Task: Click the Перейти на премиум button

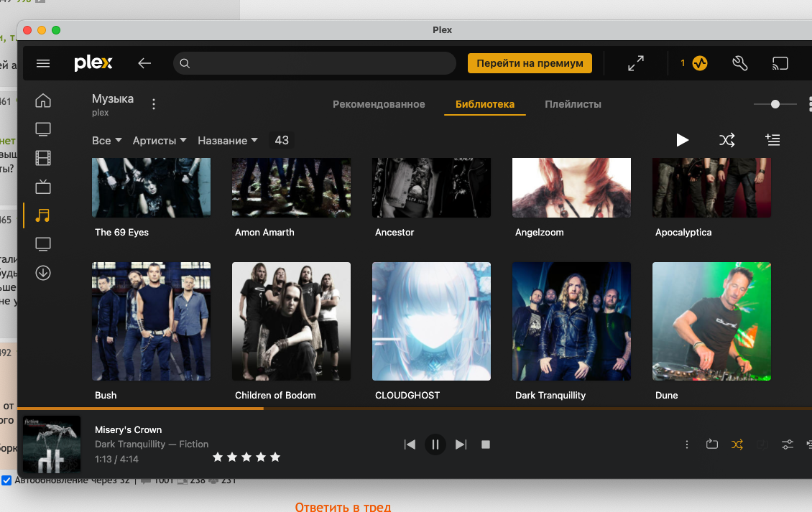Action: pyautogui.click(x=530, y=63)
